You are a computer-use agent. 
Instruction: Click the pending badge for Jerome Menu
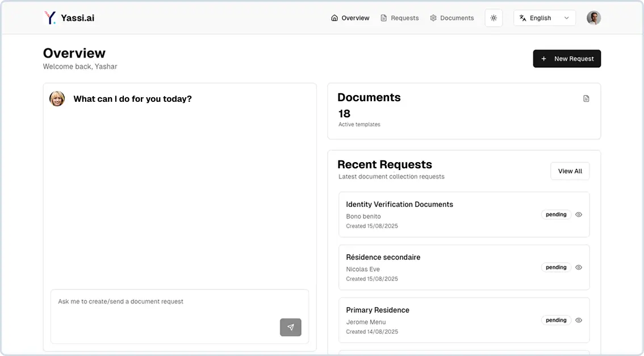click(556, 320)
